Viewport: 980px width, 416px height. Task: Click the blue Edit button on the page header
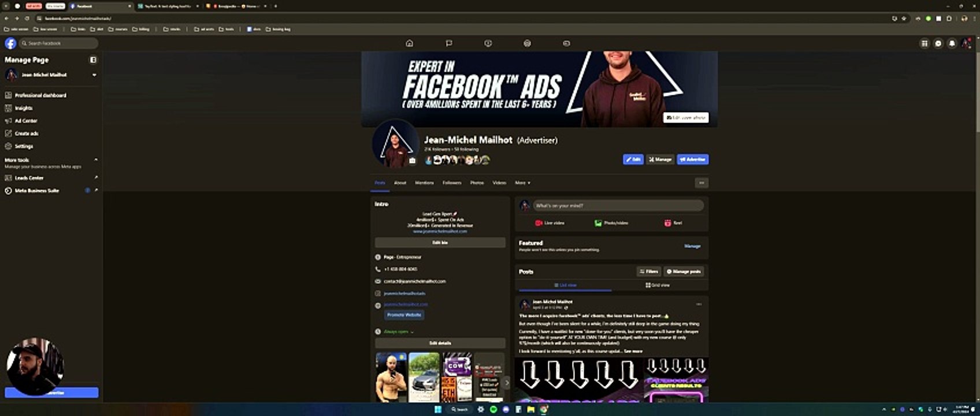[633, 159]
